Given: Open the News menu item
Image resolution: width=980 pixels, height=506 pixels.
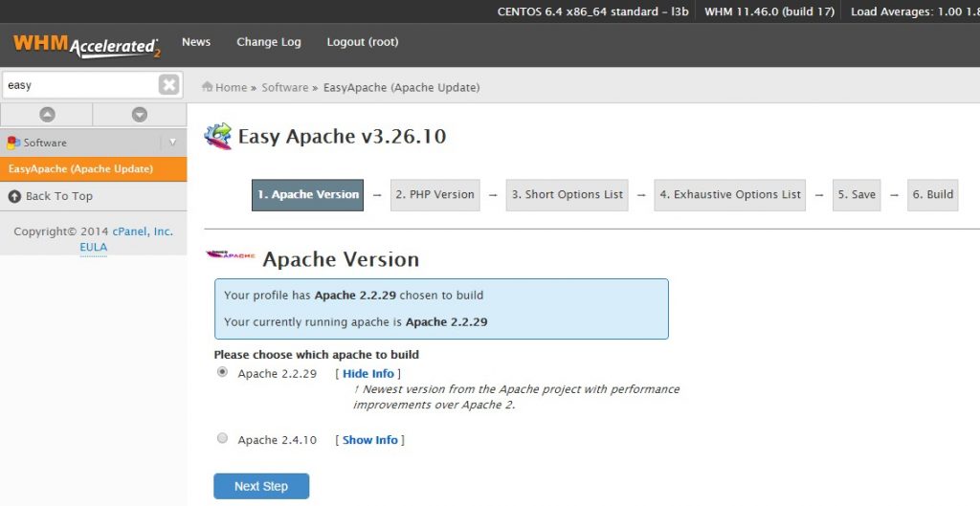Looking at the screenshot, I should (x=196, y=42).
